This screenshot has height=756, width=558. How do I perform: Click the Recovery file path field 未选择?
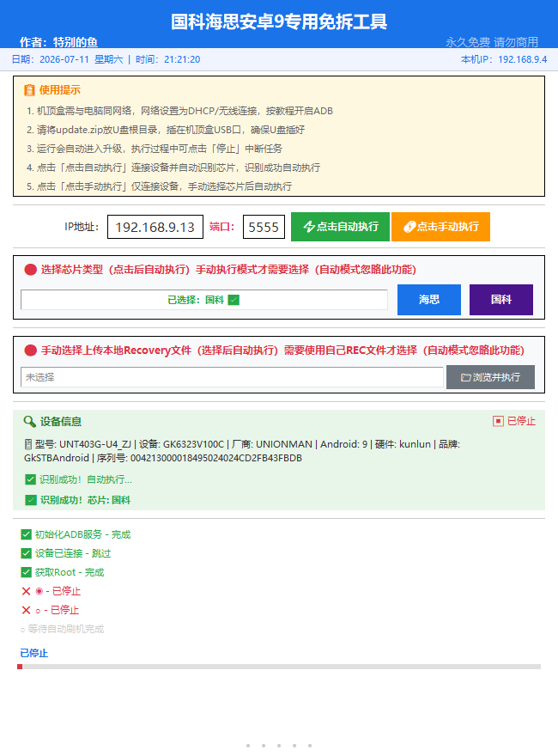(x=232, y=377)
